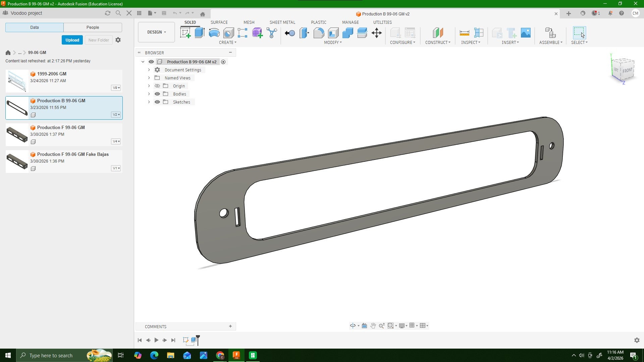The image size is (644, 362).
Task: Open the DESIGN workspace dropdown
Action: click(x=156, y=32)
